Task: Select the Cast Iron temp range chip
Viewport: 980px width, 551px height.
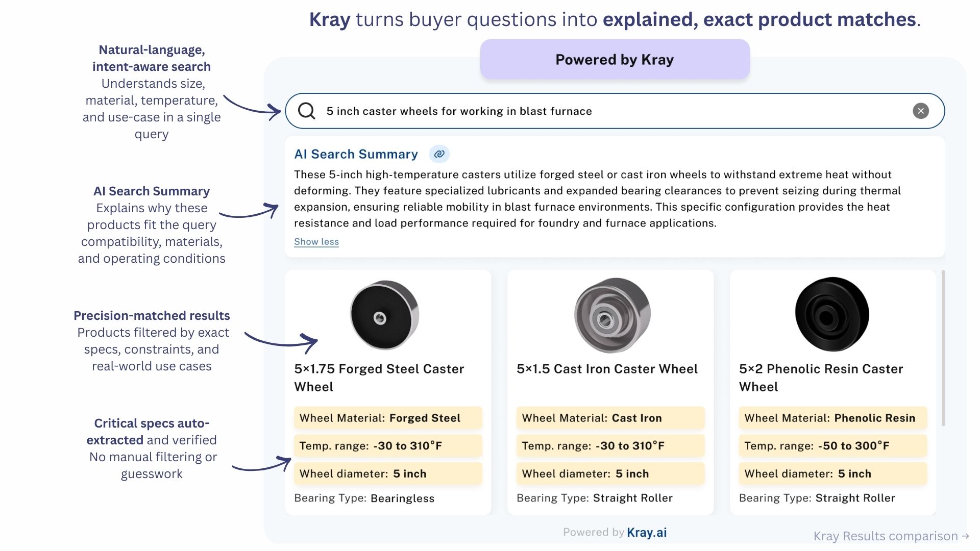Action: pyautogui.click(x=610, y=445)
